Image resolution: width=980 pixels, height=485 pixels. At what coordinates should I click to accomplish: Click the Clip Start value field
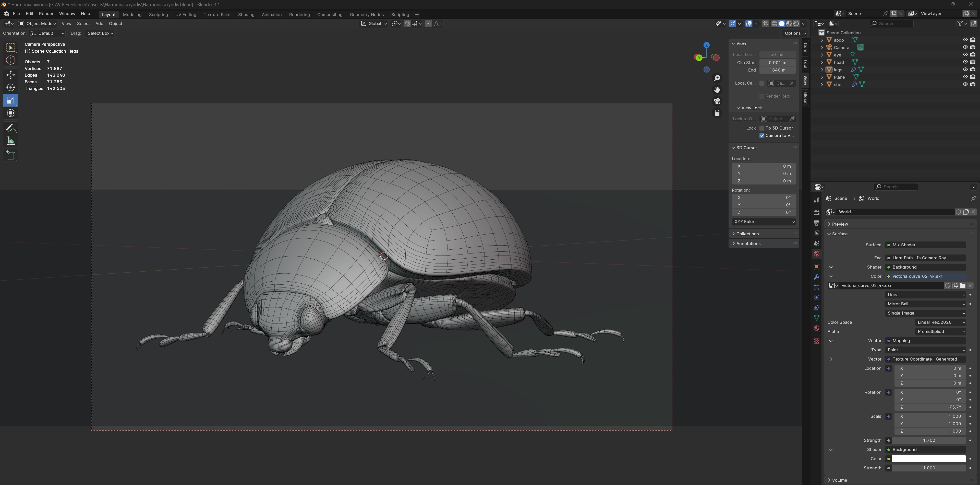coord(777,62)
